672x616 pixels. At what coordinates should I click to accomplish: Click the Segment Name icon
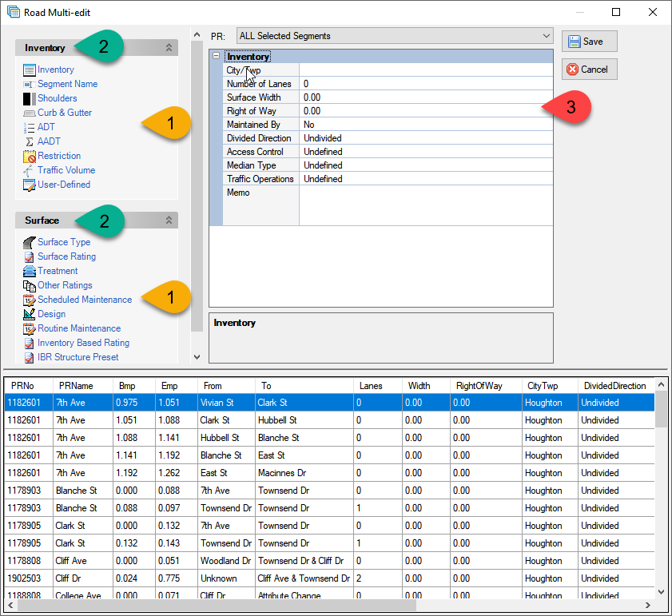(29, 85)
